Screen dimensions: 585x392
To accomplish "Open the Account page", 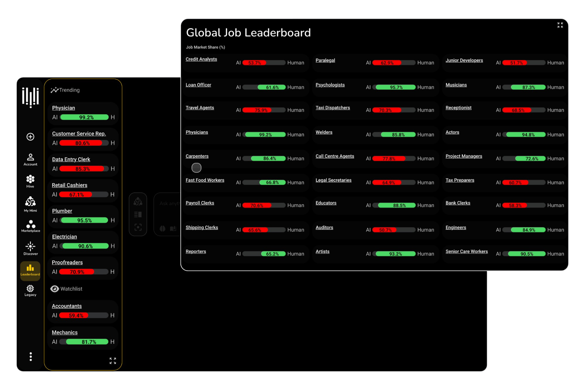I will [x=30, y=160].
